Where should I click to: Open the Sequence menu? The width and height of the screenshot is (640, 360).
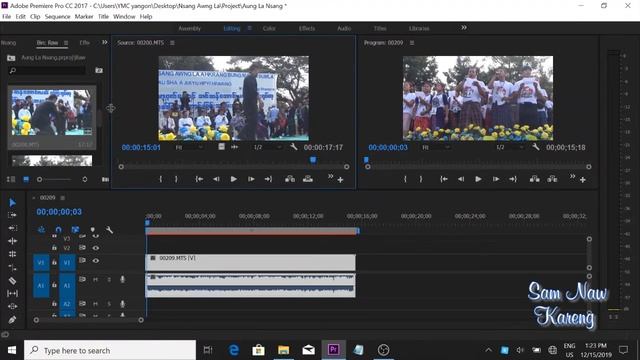pos(58,17)
